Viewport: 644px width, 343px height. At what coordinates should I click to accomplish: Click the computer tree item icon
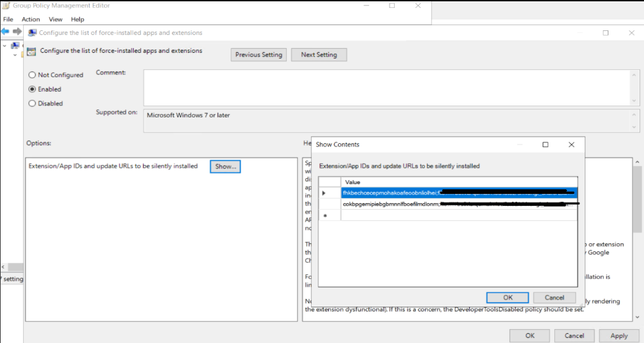15,46
